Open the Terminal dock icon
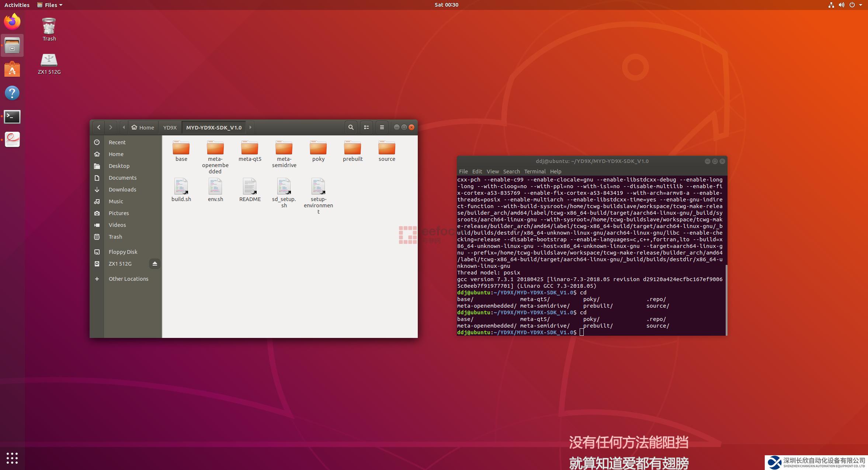The image size is (868, 470). 12,117
